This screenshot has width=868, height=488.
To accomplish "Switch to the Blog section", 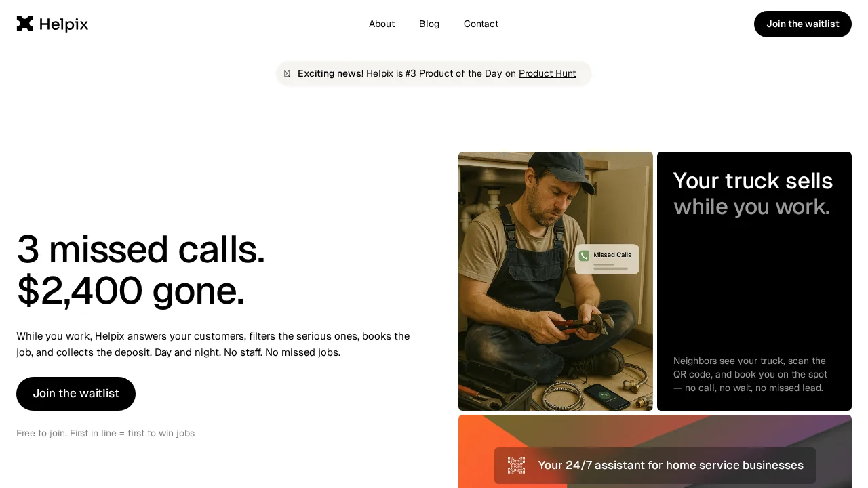I will (x=429, y=24).
